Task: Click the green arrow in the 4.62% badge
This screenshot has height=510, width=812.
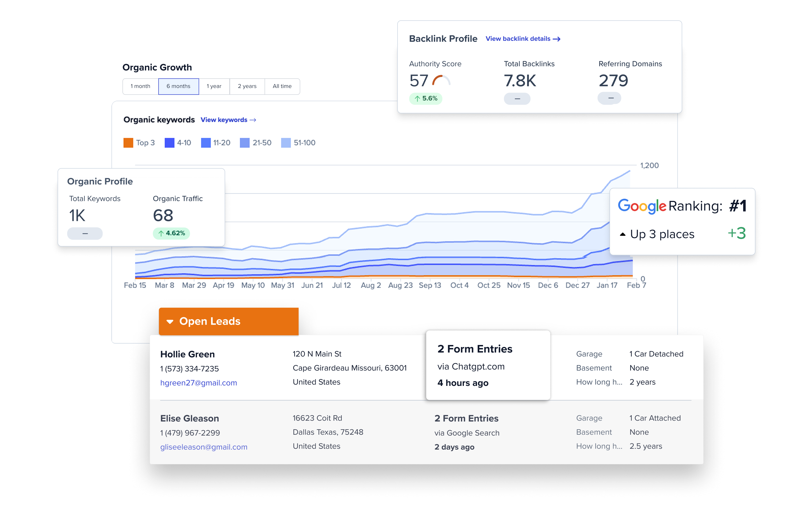Action: point(161,233)
